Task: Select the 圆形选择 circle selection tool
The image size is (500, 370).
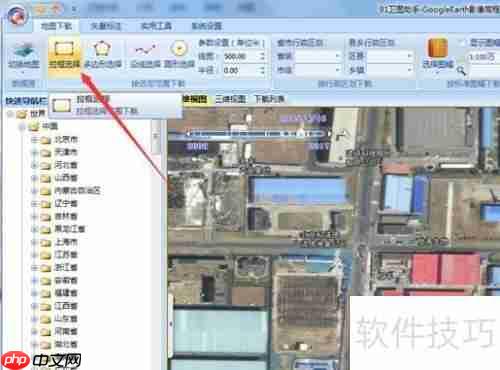Action: [x=179, y=55]
